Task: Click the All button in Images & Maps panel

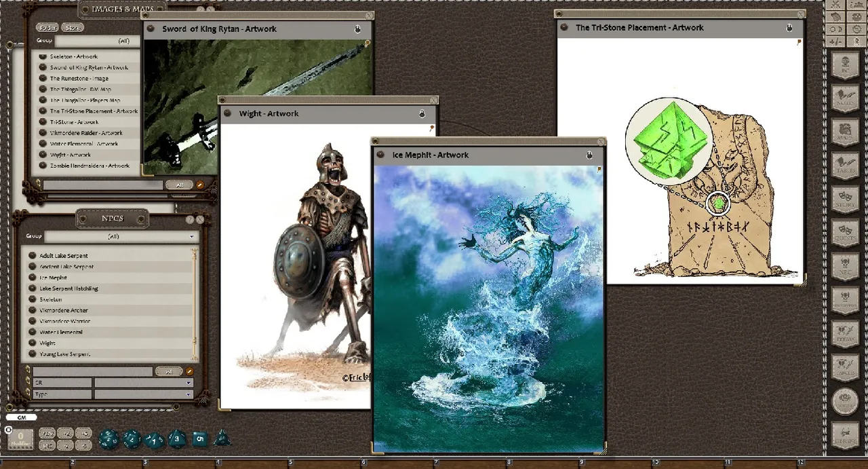Action: point(179,185)
